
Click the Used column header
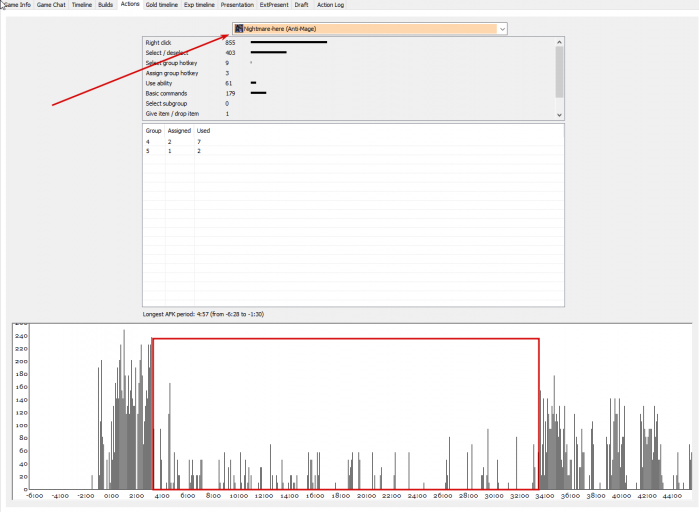[203, 131]
